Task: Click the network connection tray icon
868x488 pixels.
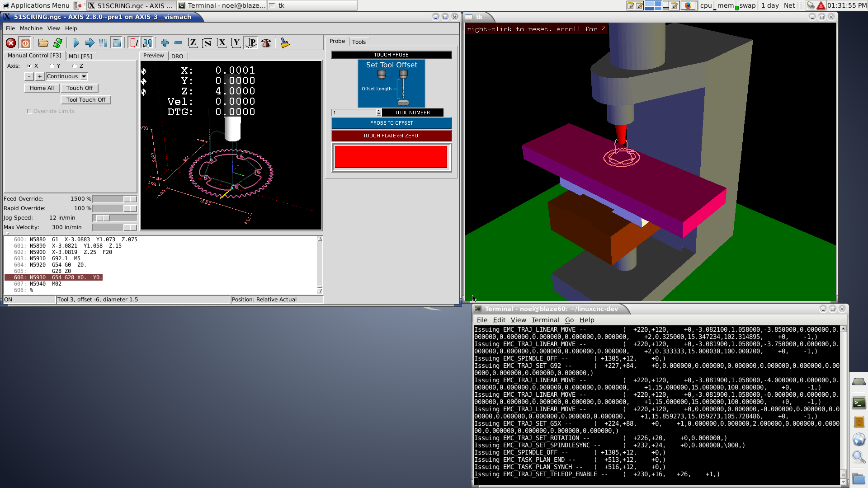Action: pos(811,5)
